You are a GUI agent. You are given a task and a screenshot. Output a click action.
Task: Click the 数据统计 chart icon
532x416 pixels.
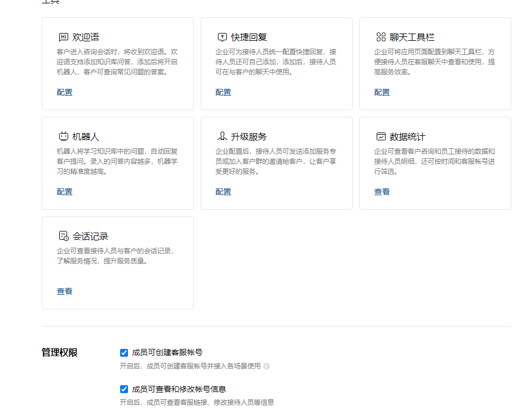pos(381,136)
